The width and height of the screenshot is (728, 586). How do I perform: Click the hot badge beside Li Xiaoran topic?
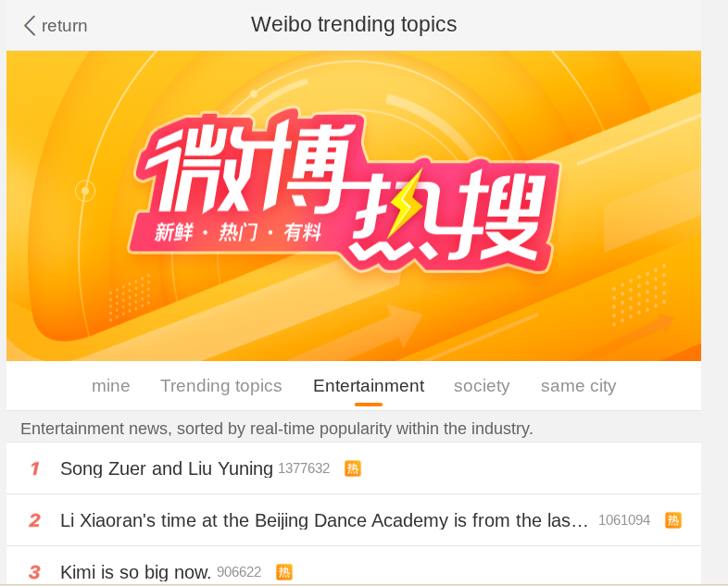pyautogui.click(x=672, y=520)
